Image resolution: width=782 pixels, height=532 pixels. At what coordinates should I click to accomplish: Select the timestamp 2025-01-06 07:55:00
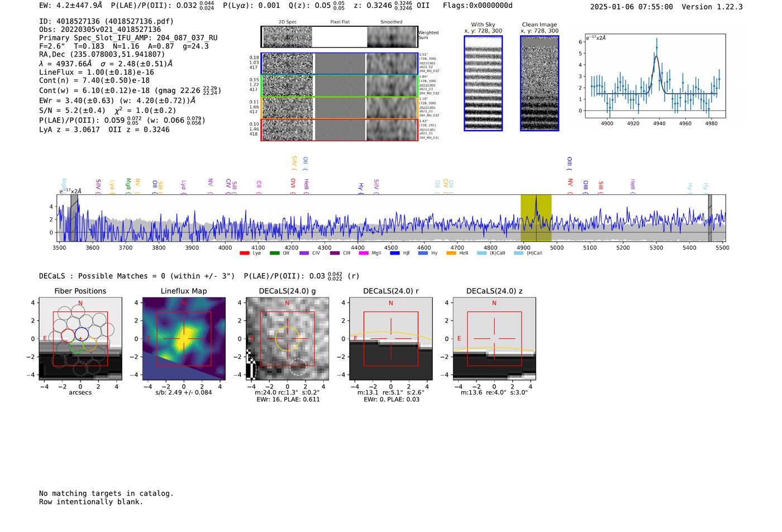click(632, 7)
